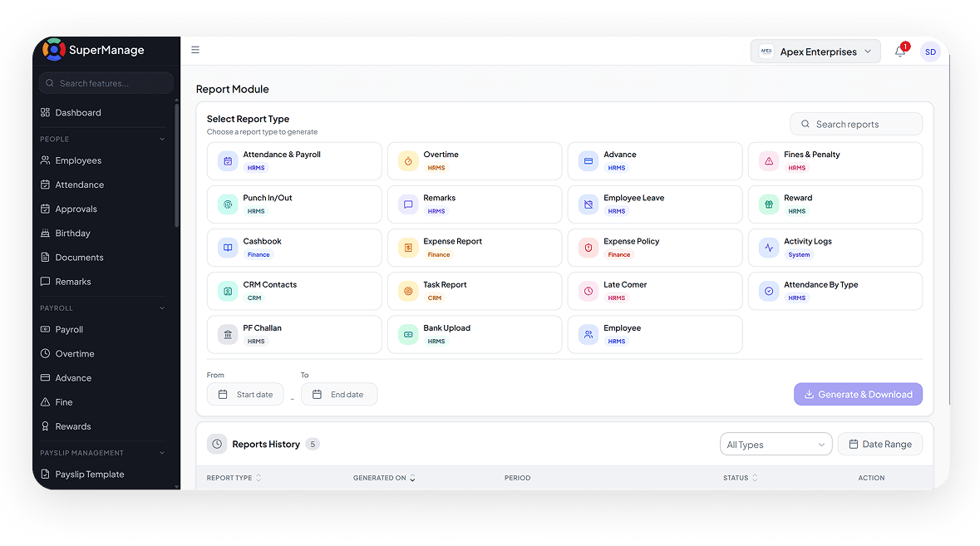This screenshot has height=546, width=980.
Task: Click the Search features field
Action: click(x=106, y=83)
